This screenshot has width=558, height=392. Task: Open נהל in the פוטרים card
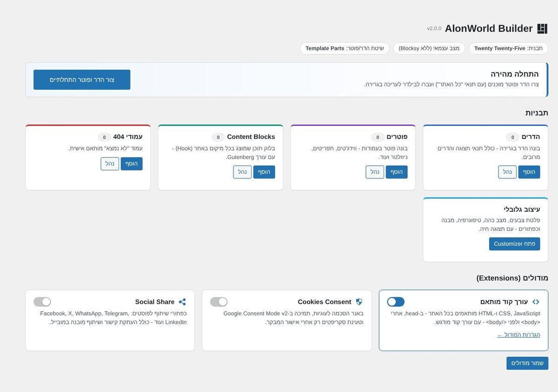[375, 172]
